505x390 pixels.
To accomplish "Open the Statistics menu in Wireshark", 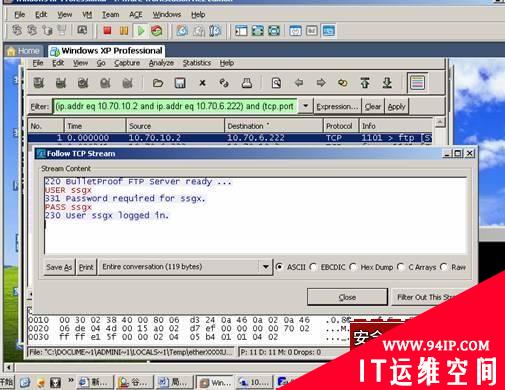I will (x=197, y=63).
